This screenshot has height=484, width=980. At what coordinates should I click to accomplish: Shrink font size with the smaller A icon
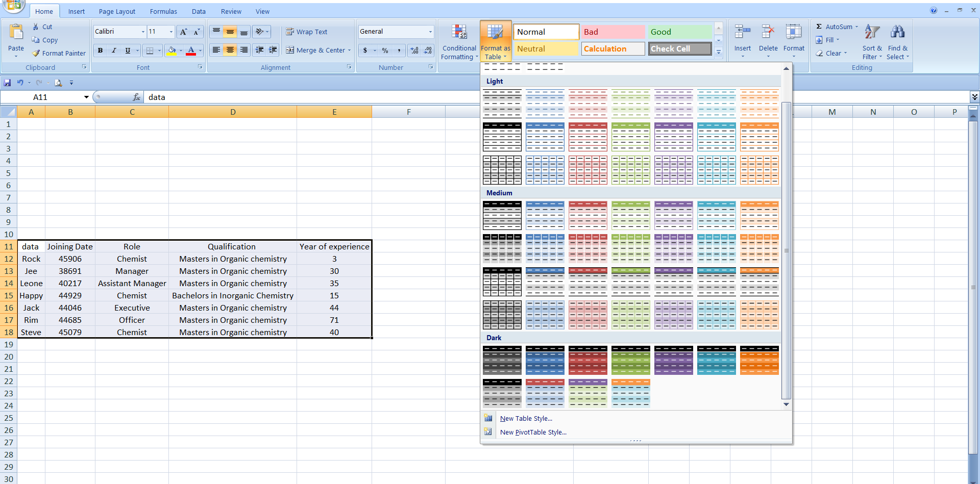coord(197,32)
